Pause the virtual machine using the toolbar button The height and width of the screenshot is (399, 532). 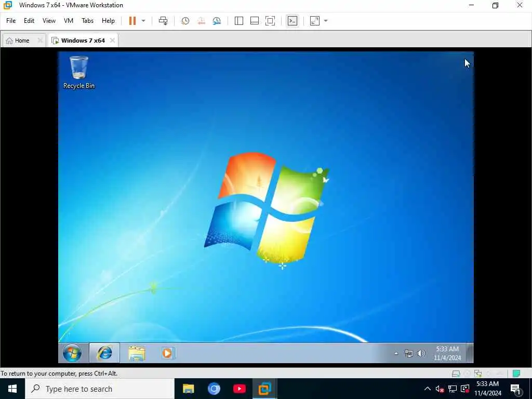[x=132, y=21]
